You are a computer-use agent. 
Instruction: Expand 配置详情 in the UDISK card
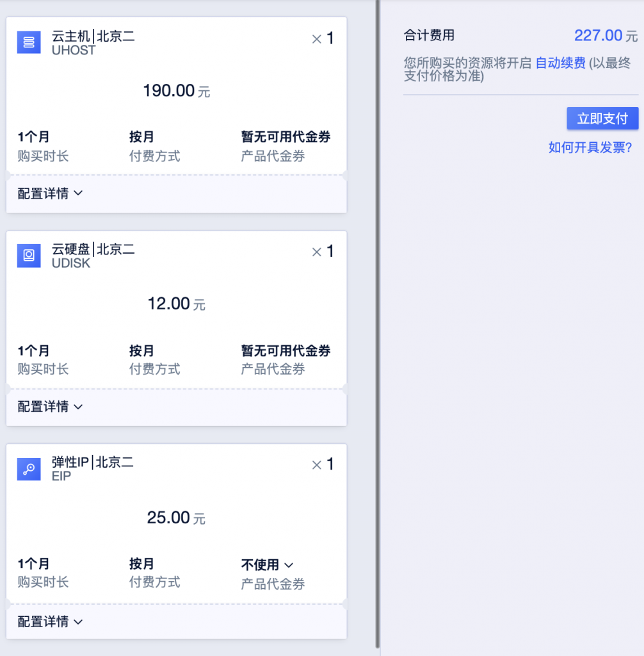[x=50, y=407]
